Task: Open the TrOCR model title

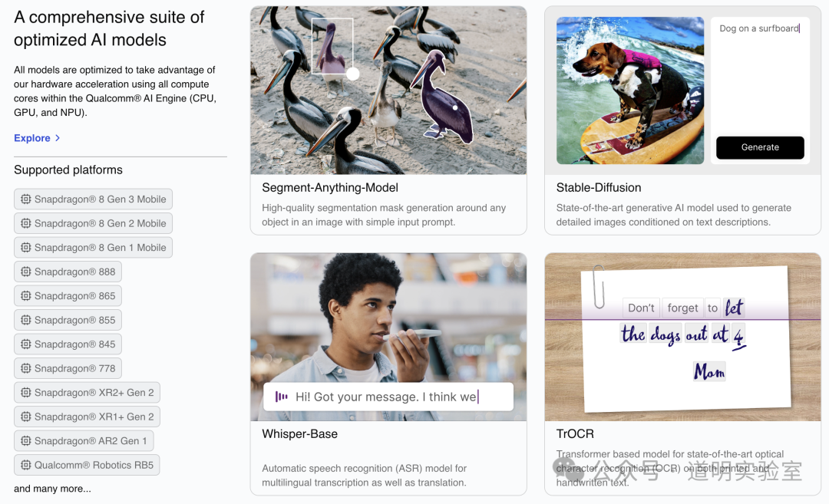Action: click(x=575, y=433)
